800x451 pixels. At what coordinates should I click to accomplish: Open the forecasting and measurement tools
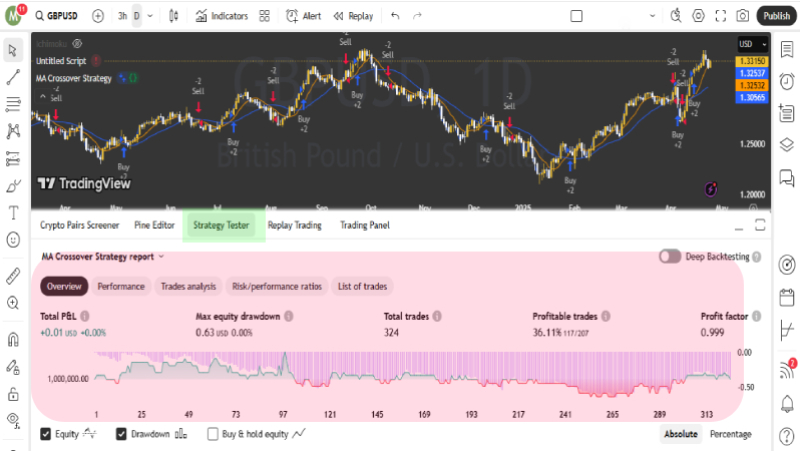point(13,159)
